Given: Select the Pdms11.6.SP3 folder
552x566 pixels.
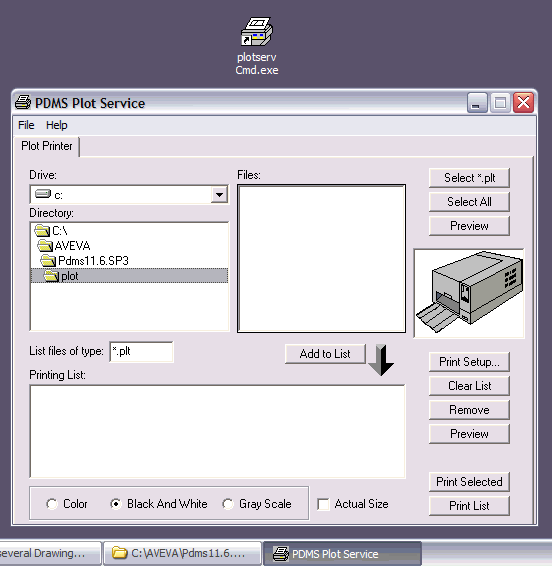Looking at the screenshot, I should [x=84, y=261].
